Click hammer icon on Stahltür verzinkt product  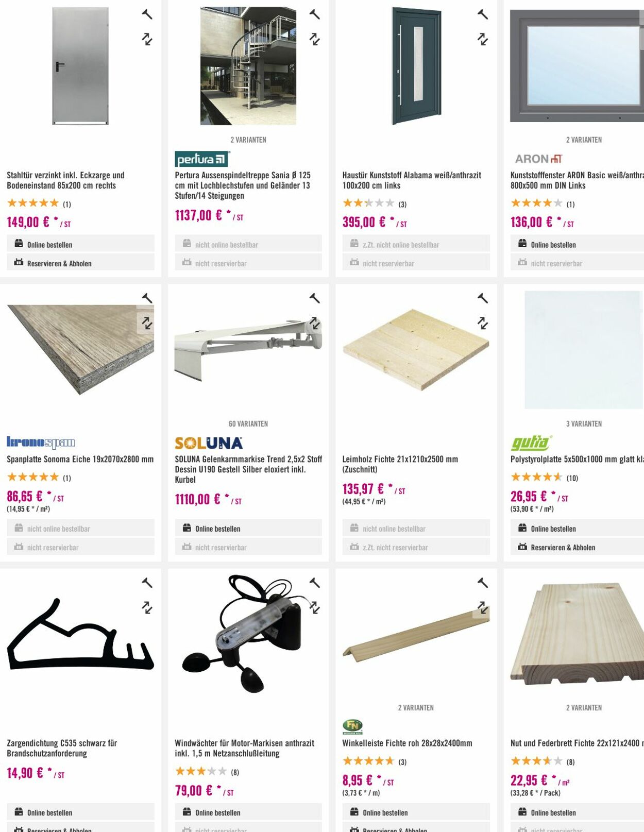[147, 14]
